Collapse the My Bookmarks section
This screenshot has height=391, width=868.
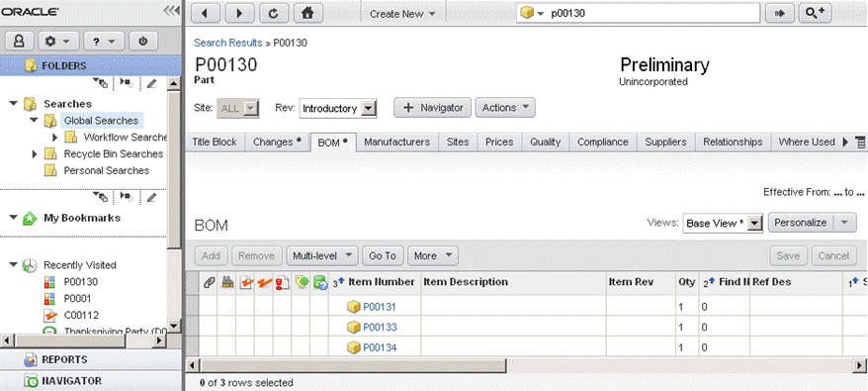(x=14, y=218)
